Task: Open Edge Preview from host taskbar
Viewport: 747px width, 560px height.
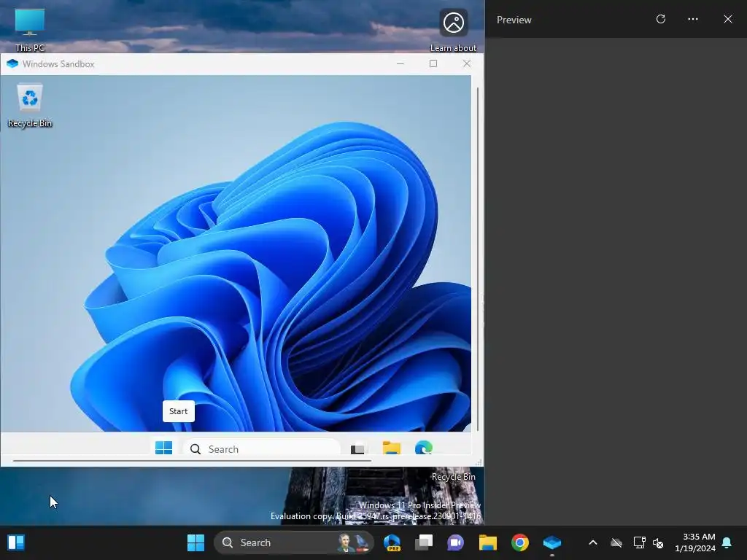Action: [392, 542]
